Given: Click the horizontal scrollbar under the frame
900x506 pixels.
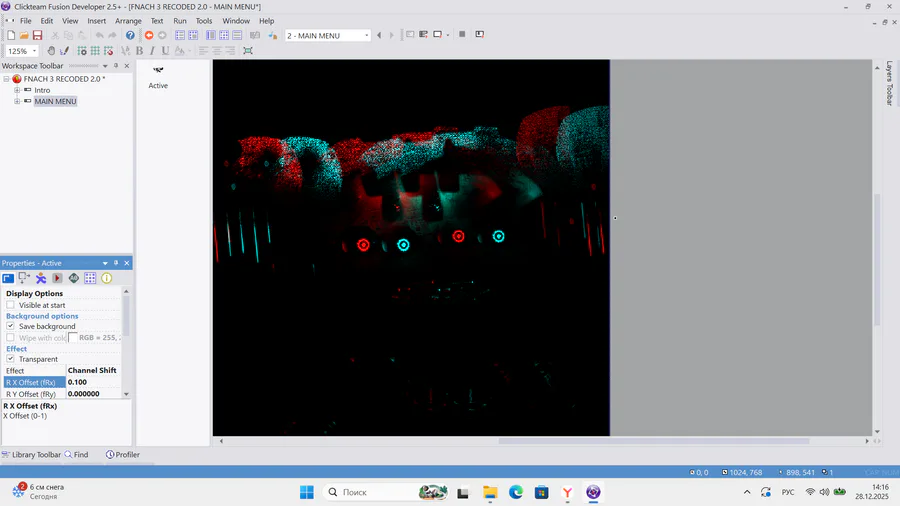Looking at the screenshot, I should [654, 441].
